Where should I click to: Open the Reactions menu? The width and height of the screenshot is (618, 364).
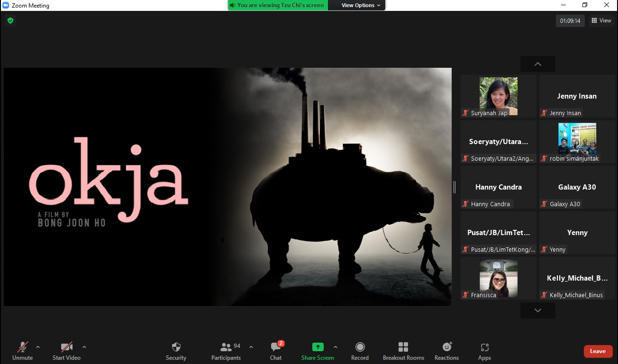click(446, 351)
